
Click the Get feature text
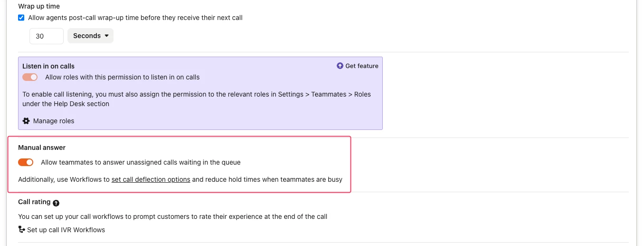point(362,66)
